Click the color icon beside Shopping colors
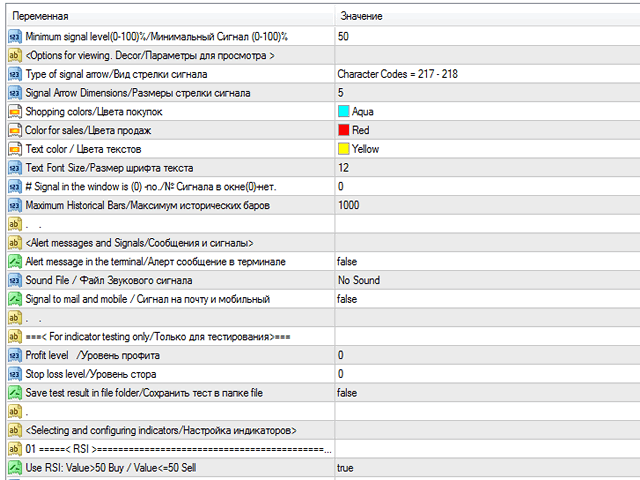The image size is (640, 480). (15, 112)
